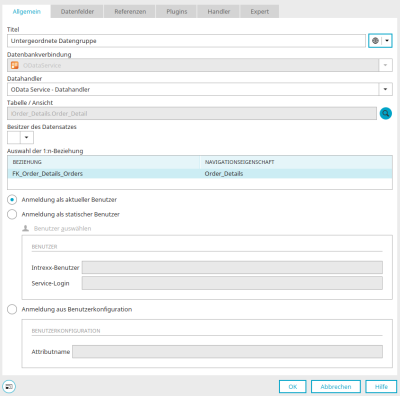Click the Service-Login input field
The width and height of the screenshot is (400, 396).
click(x=232, y=283)
